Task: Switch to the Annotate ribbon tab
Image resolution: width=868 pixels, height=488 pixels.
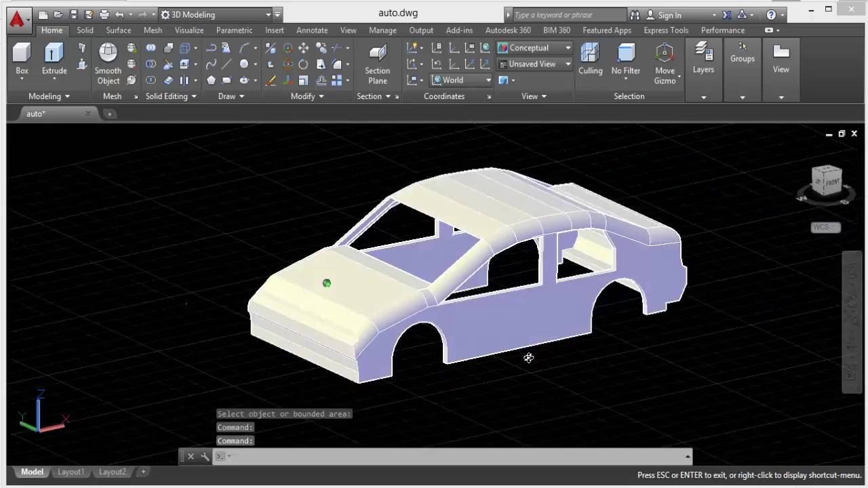Action: [312, 30]
